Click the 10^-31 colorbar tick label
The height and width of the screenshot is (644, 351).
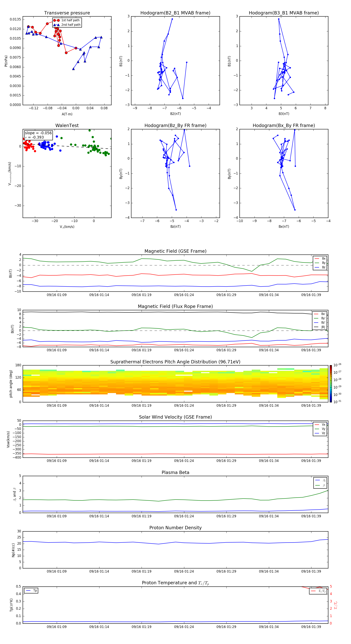tap(337, 402)
